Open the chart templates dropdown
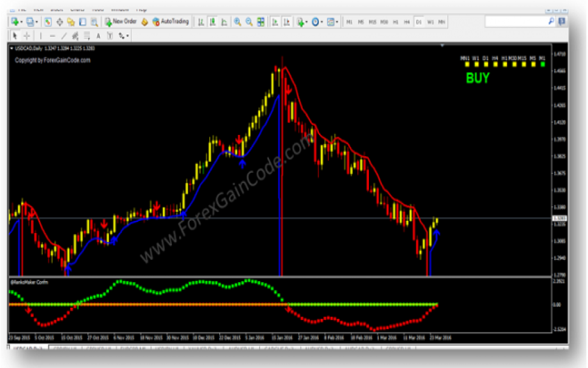The width and height of the screenshot is (588, 368). pyautogui.click(x=337, y=22)
